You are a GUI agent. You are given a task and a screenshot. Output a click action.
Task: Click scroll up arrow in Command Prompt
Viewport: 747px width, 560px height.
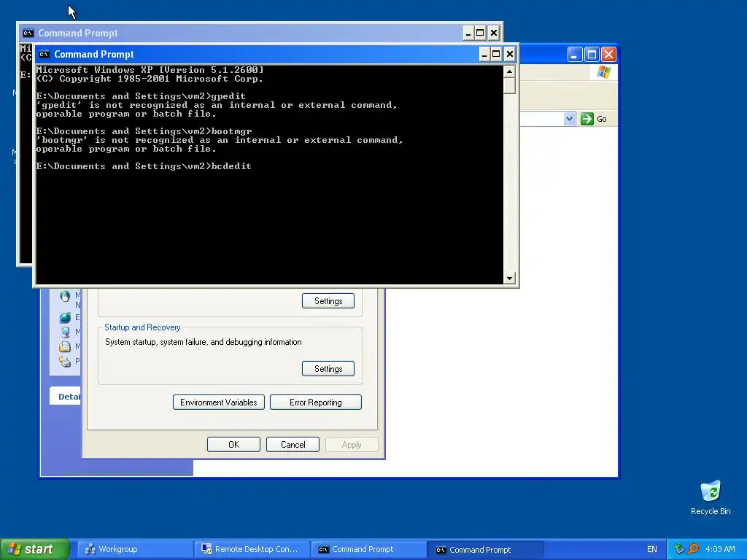(509, 71)
